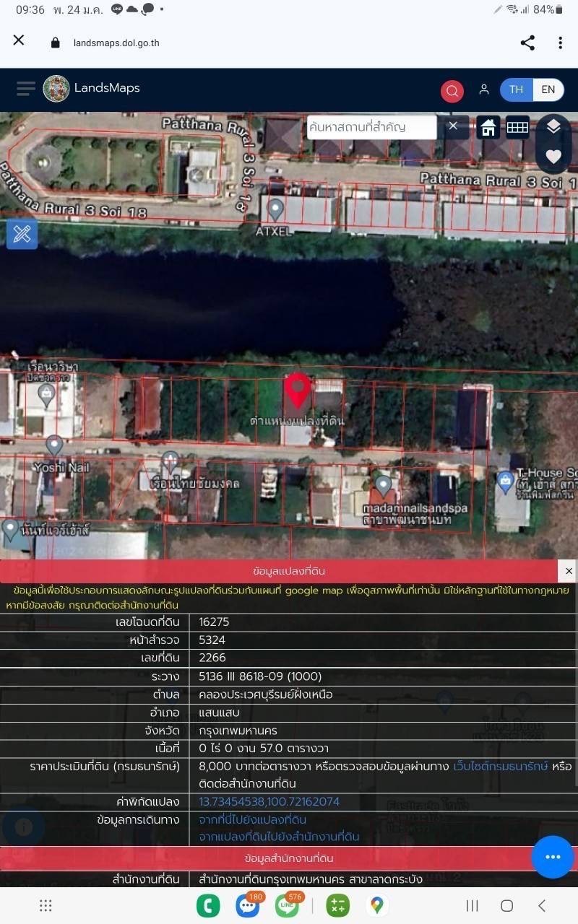Viewport: 578px width, 924px height.
Task: Open the map layers selector
Action: pyautogui.click(x=553, y=127)
